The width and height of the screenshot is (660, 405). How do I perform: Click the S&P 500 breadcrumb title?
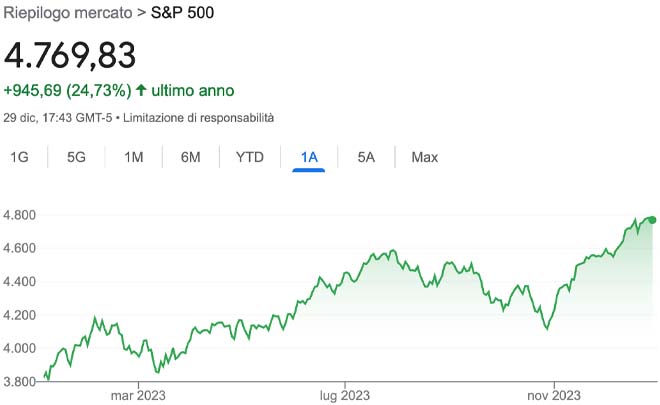pyautogui.click(x=181, y=14)
